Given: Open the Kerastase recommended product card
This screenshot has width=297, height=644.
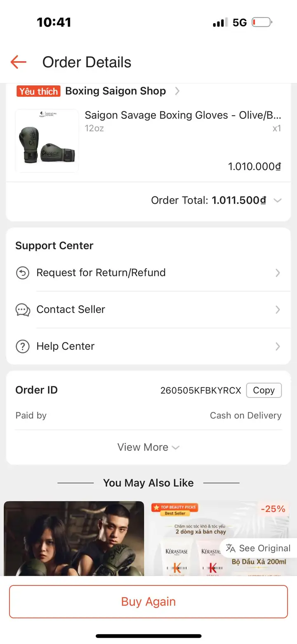Looking at the screenshot, I should 221,538.
